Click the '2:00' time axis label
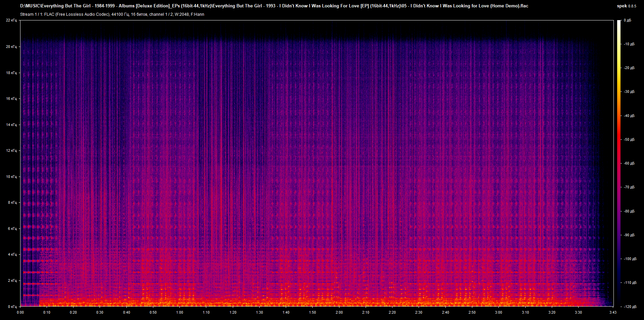 [x=339, y=312]
